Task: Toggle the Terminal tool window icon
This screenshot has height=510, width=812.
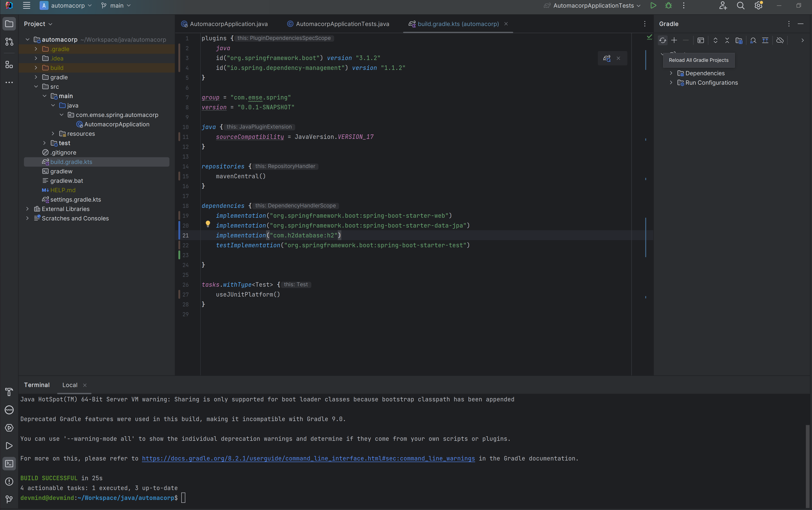Action: [9, 464]
